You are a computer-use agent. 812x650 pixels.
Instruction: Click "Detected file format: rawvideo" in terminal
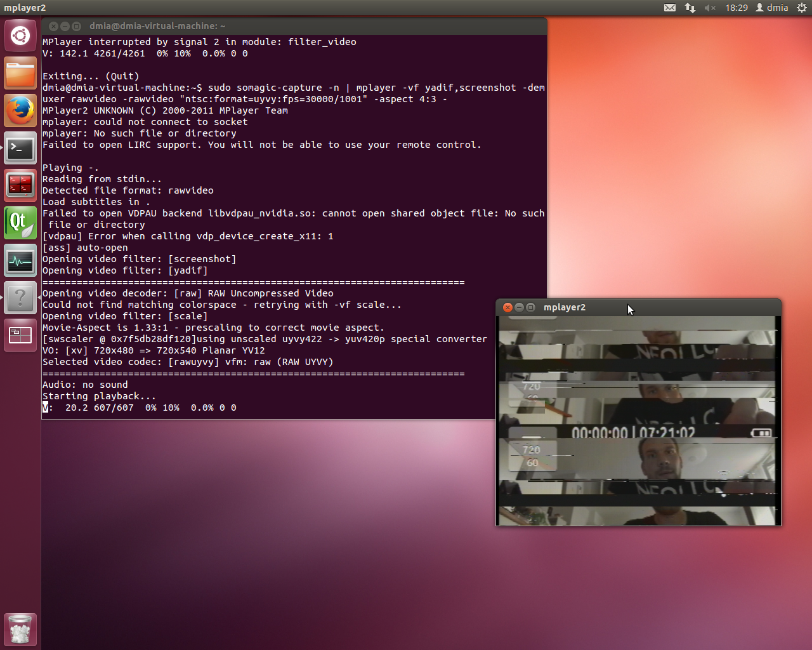click(x=128, y=190)
